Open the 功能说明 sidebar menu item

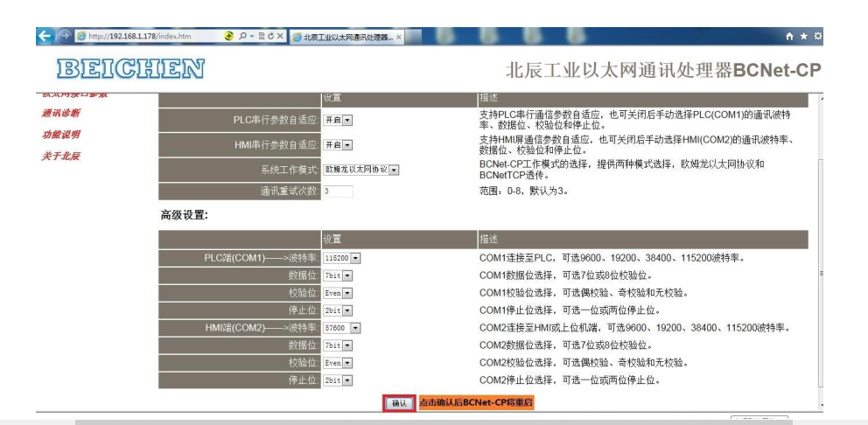pyautogui.click(x=60, y=135)
